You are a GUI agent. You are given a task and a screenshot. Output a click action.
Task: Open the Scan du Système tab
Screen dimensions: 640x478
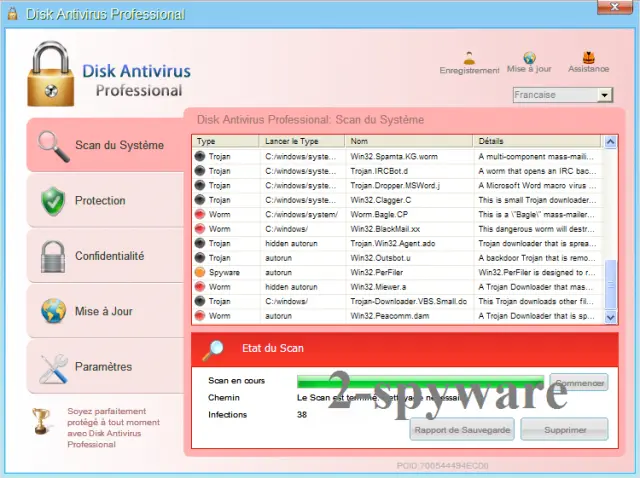pyautogui.click(x=105, y=145)
